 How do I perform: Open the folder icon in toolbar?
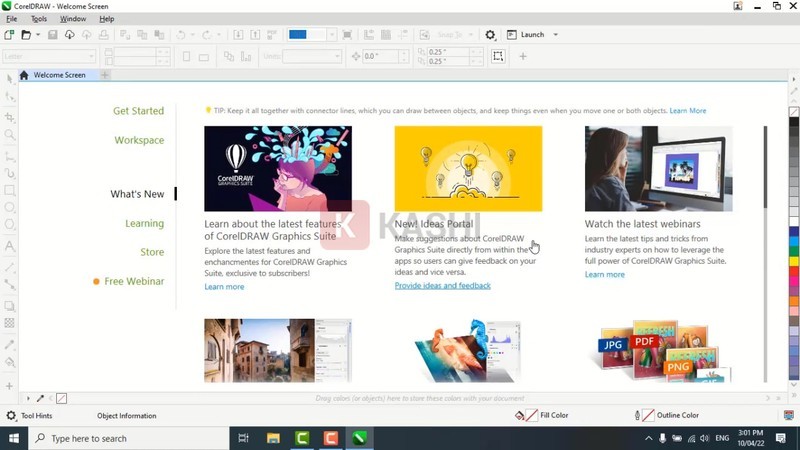(26, 35)
